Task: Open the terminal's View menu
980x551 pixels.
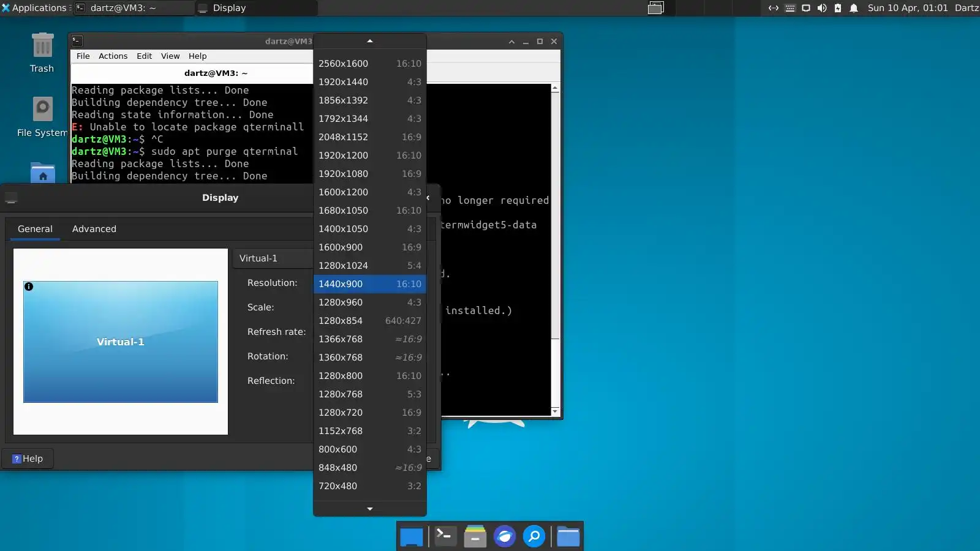Action: click(170, 56)
